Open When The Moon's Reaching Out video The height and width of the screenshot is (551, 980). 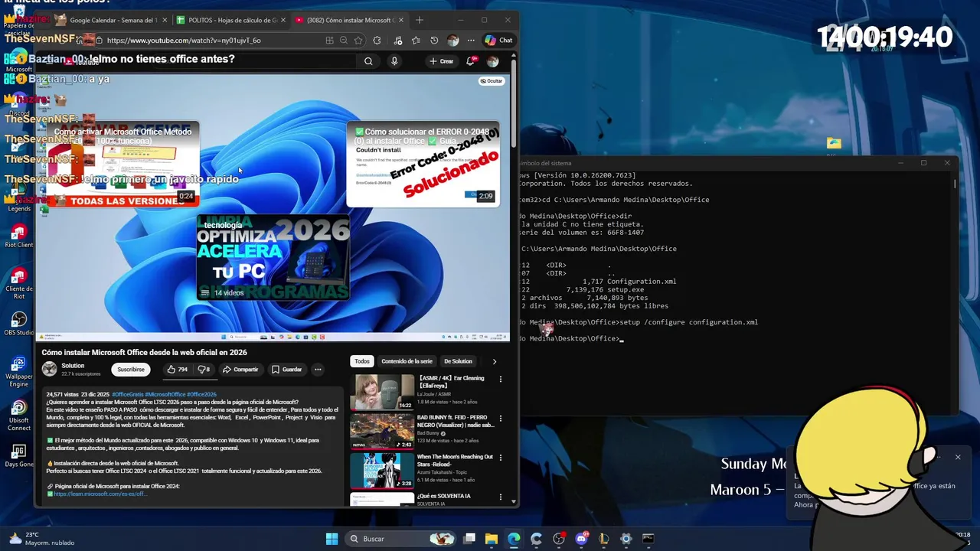pos(382,471)
